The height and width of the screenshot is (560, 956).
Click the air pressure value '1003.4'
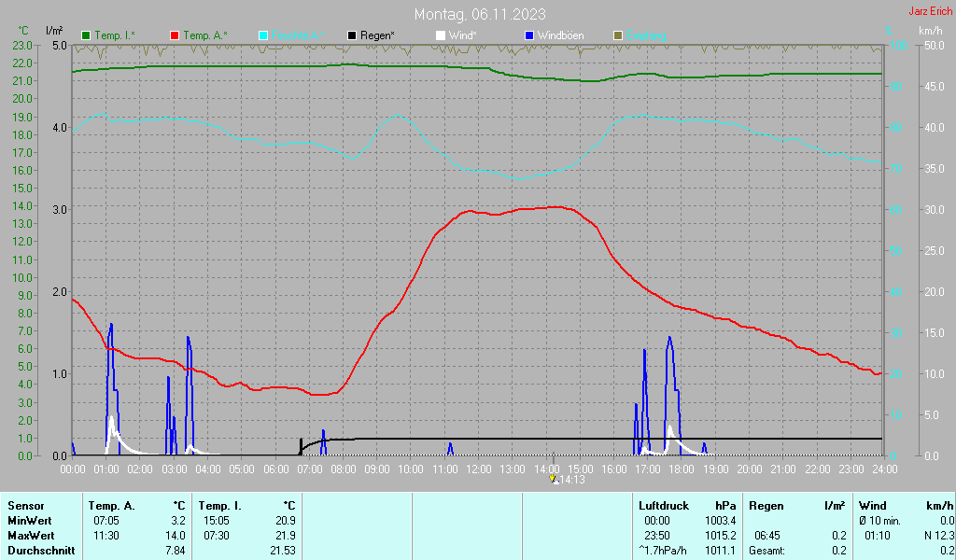(721, 521)
